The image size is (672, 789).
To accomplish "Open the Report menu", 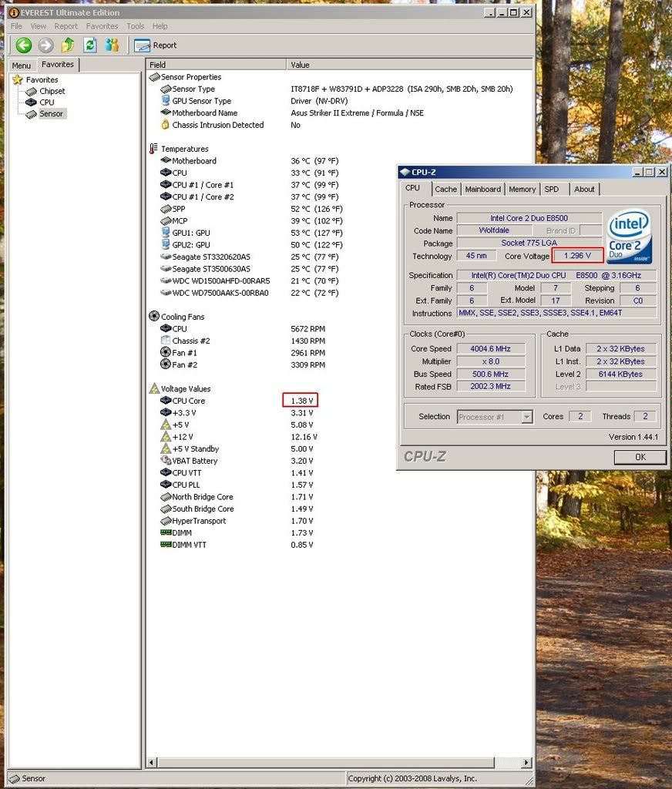I will (66, 26).
